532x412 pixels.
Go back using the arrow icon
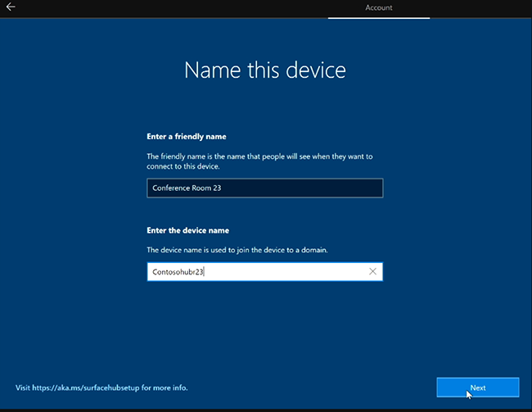point(11,7)
